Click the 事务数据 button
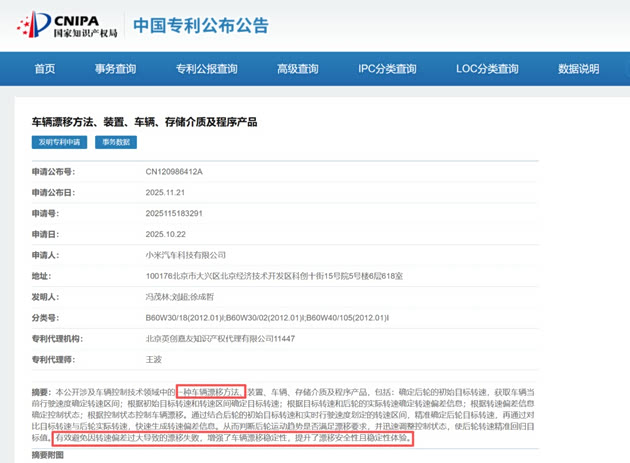The width and height of the screenshot is (630, 463). pos(113,142)
